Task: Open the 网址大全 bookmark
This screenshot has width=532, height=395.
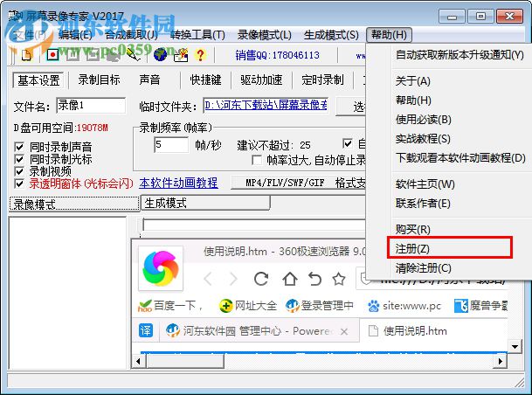Action: 248,306
